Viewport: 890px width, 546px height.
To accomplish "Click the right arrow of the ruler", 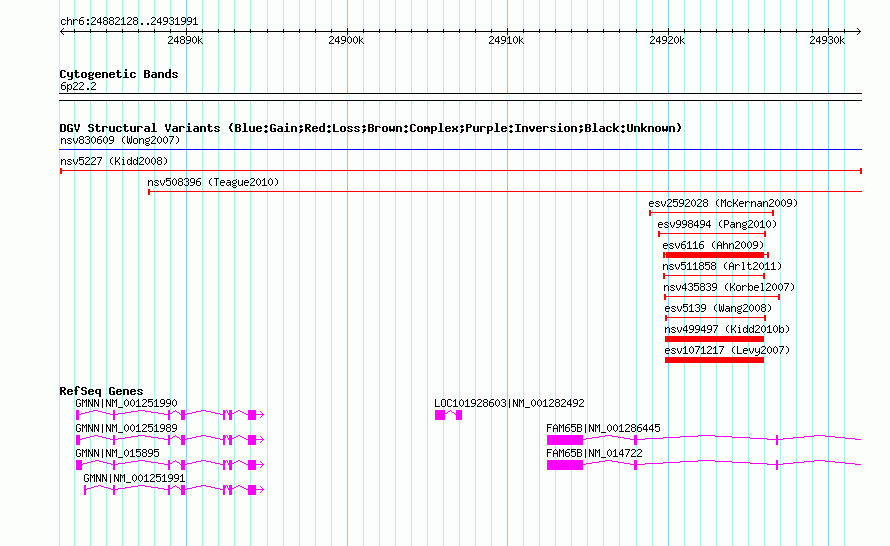I will pyautogui.click(x=858, y=32).
